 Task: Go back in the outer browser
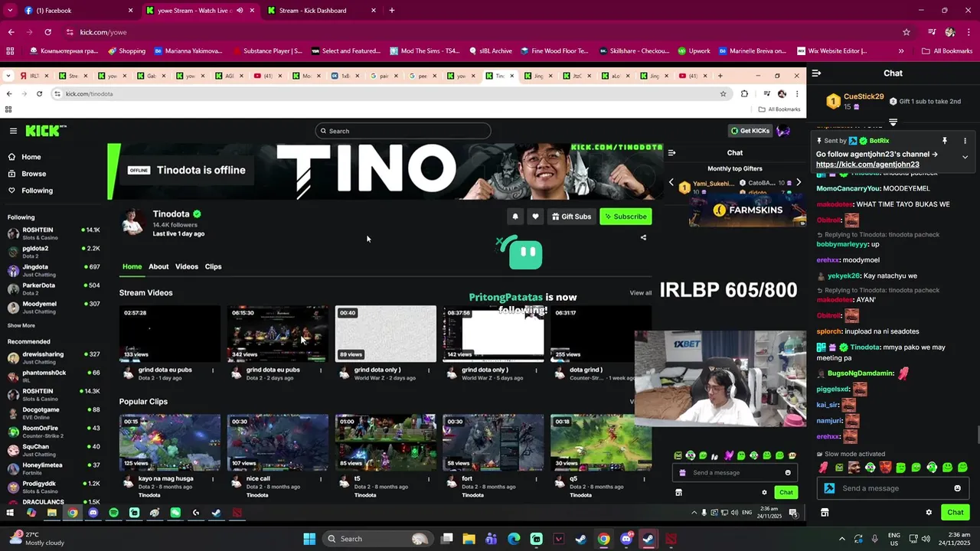pos(11,32)
